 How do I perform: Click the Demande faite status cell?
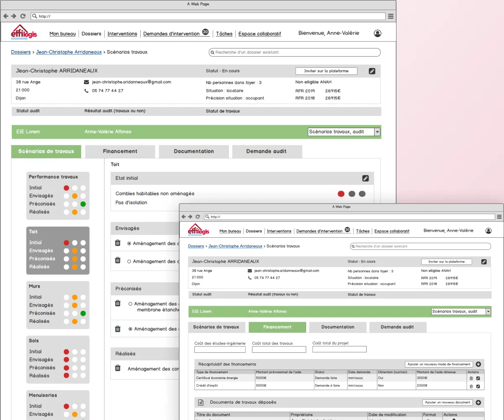330,378
